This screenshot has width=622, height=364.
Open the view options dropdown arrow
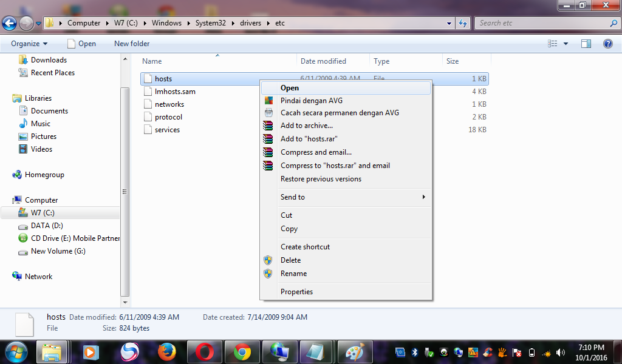click(x=566, y=44)
